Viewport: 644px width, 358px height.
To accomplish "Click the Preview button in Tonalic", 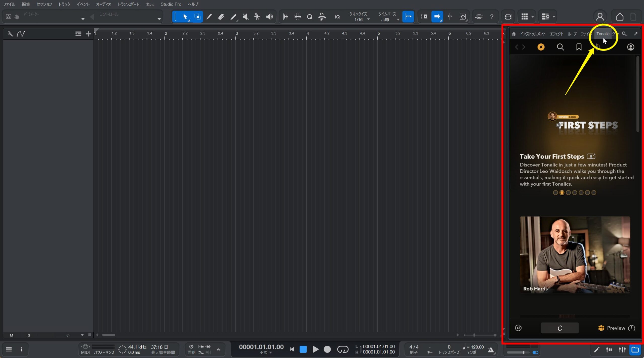I will 616,328.
